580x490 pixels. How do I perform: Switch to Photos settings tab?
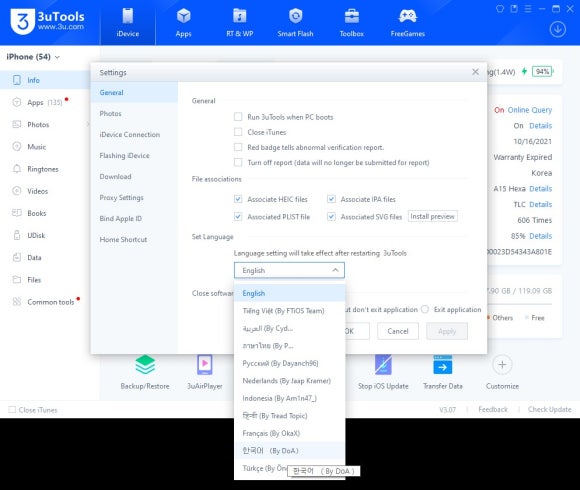click(134, 114)
